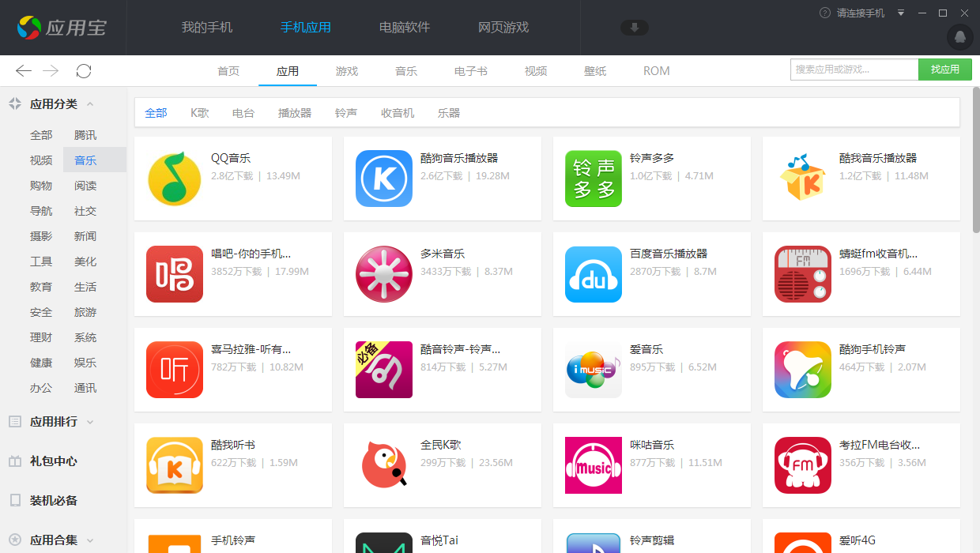This screenshot has width=980, height=553.
Task: Open the 酷狗音乐播放器 blue K icon
Action: click(x=384, y=179)
